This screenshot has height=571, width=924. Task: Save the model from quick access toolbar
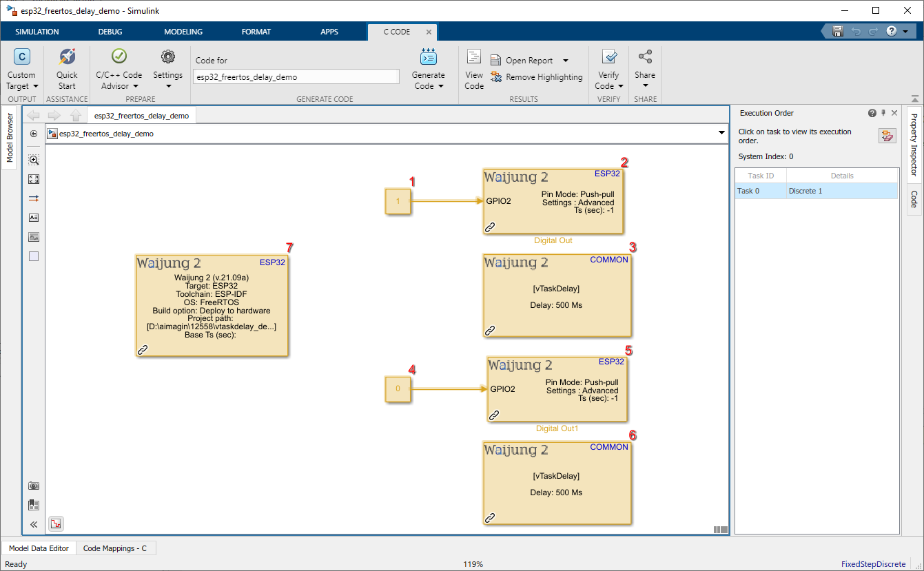click(x=838, y=32)
